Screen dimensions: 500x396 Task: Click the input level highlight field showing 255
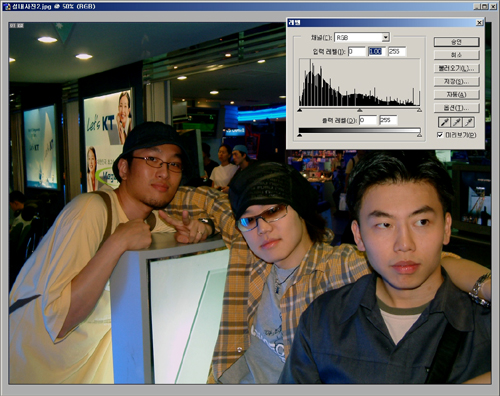click(397, 51)
